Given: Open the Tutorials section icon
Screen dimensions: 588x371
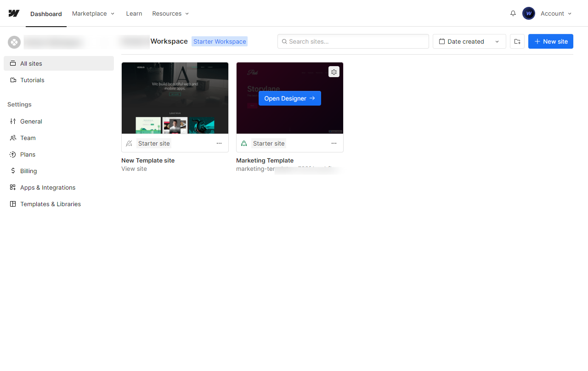Looking at the screenshot, I should 13,80.
